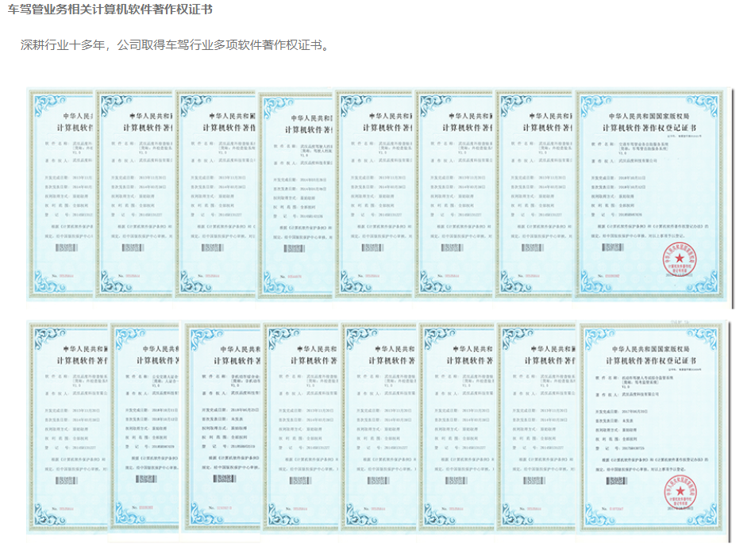The height and width of the screenshot is (560, 755).
Task: Open the second certificate in bottom row
Action: (x=144, y=428)
